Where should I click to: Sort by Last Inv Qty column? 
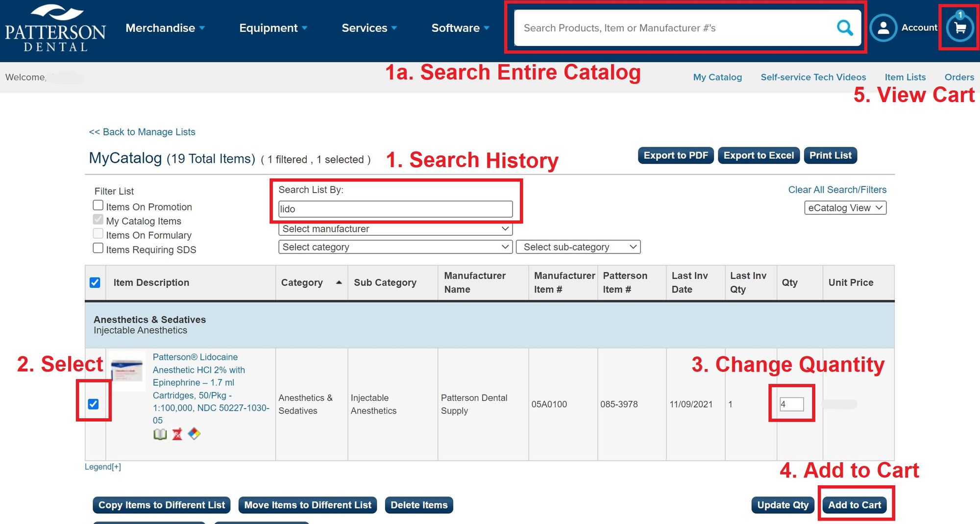[x=748, y=283]
